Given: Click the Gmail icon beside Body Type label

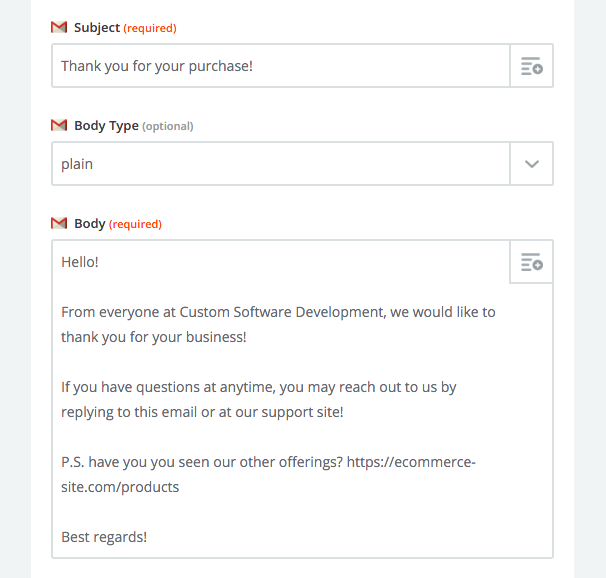Looking at the screenshot, I should (59, 125).
